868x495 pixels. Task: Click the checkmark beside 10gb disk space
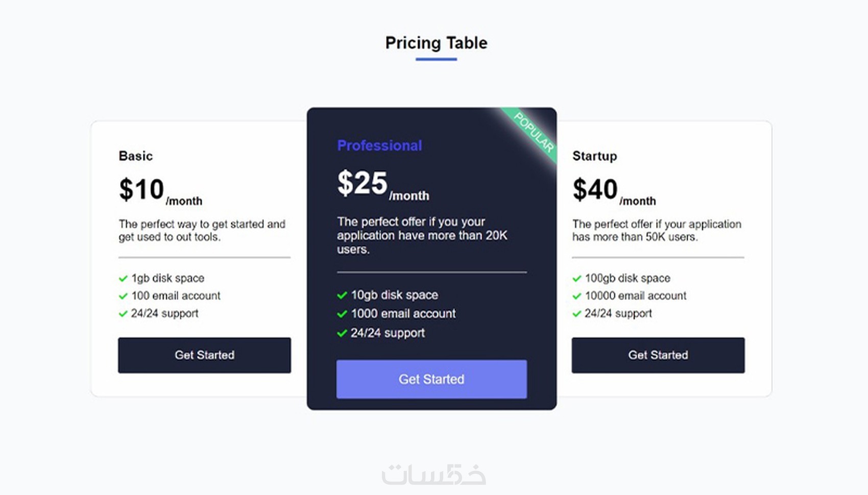[x=342, y=295]
